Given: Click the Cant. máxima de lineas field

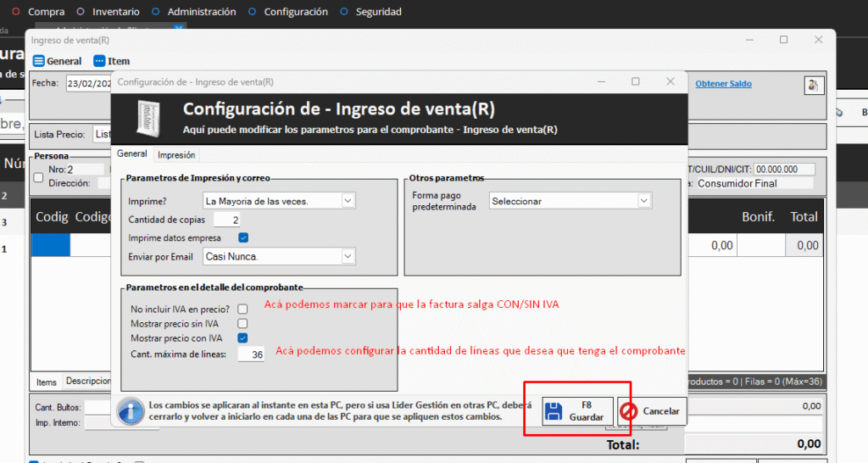Looking at the screenshot, I should (252, 354).
